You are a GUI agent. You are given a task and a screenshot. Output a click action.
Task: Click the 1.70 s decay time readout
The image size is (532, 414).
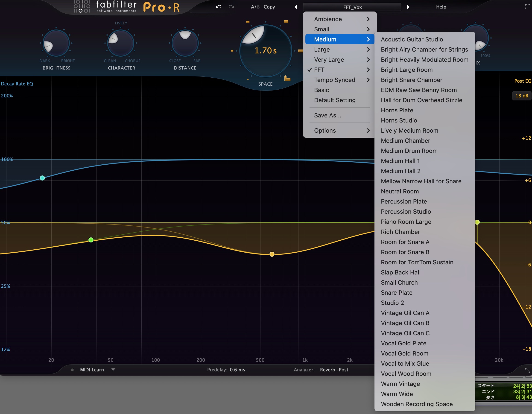(266, 51)
